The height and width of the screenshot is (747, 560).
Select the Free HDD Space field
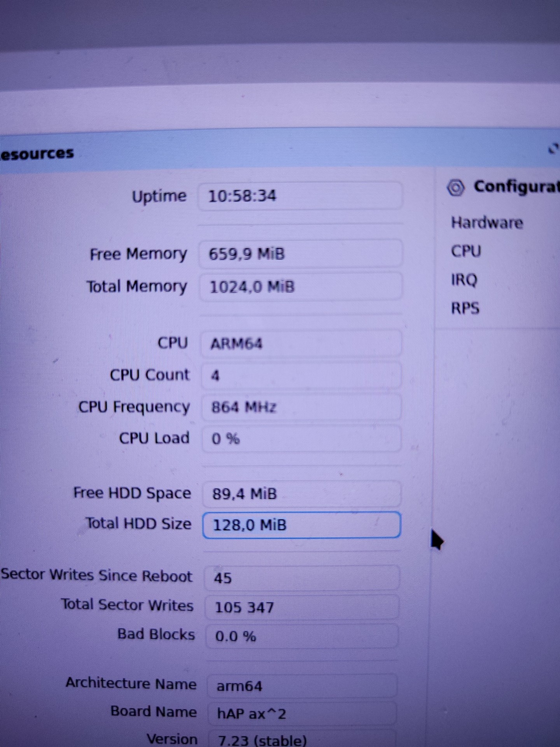coord(302,494)
